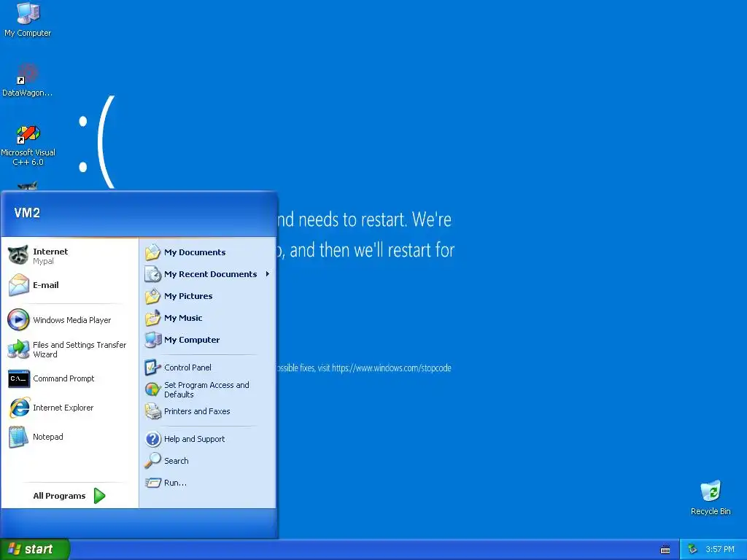Click the My Documents folder icon
Screen dimensions: 747x560
tap(153, 252)
